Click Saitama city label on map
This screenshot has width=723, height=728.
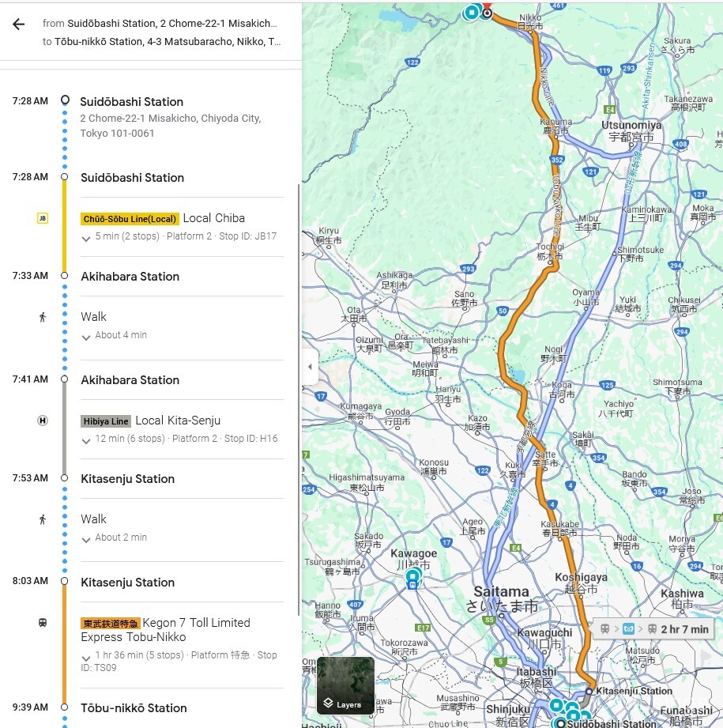pos(502,598)
